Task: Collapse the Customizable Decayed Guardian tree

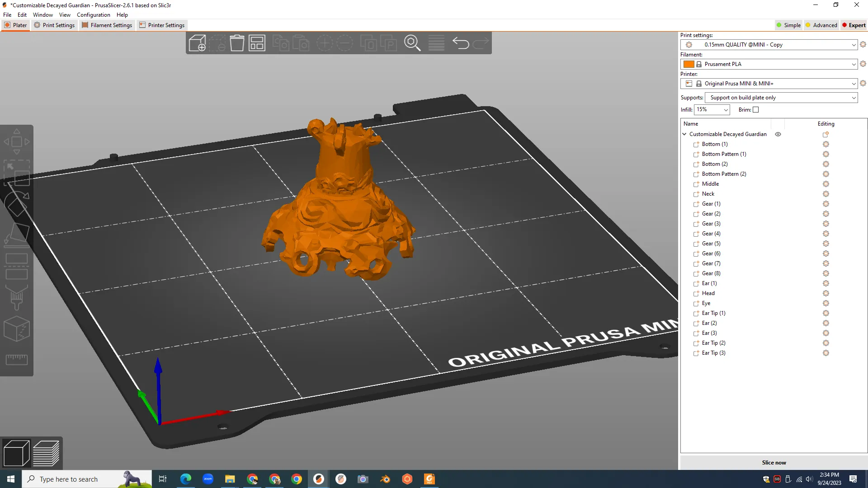Action: click(x=684, y=134)
